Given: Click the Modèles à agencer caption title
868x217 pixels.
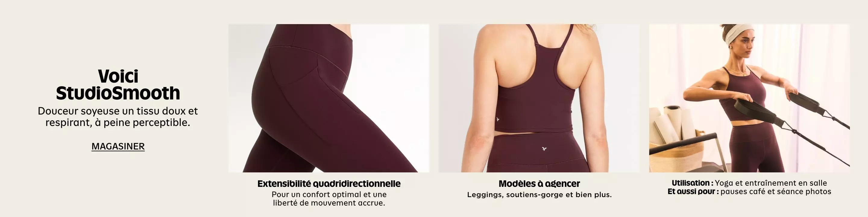Looking at the screenshot, I should 539,184.
